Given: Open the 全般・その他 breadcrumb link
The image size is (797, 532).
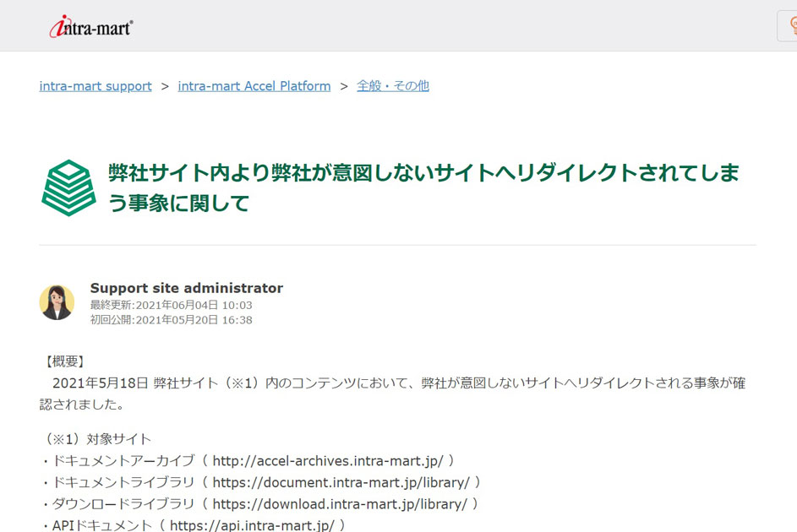Looking at the screenshot, I should tap(393, 86).
